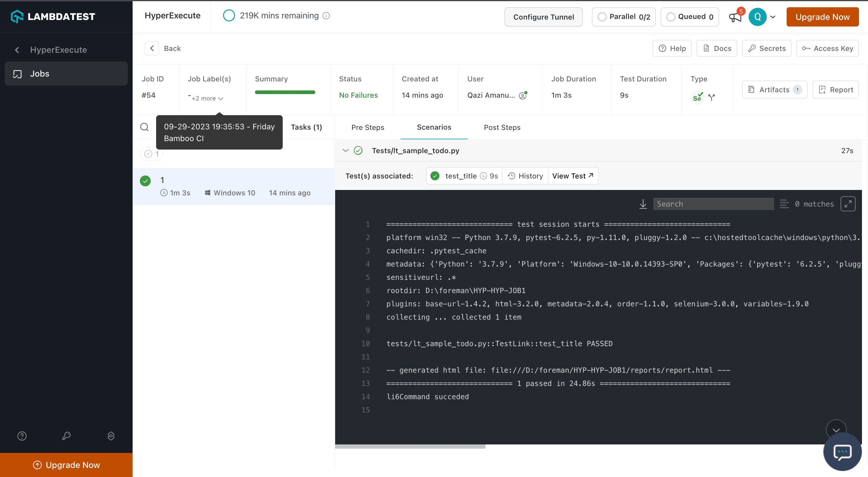This screenshot has width=868, height=477.
Task: Download the log with the download icon
Action: coord(643,204)
